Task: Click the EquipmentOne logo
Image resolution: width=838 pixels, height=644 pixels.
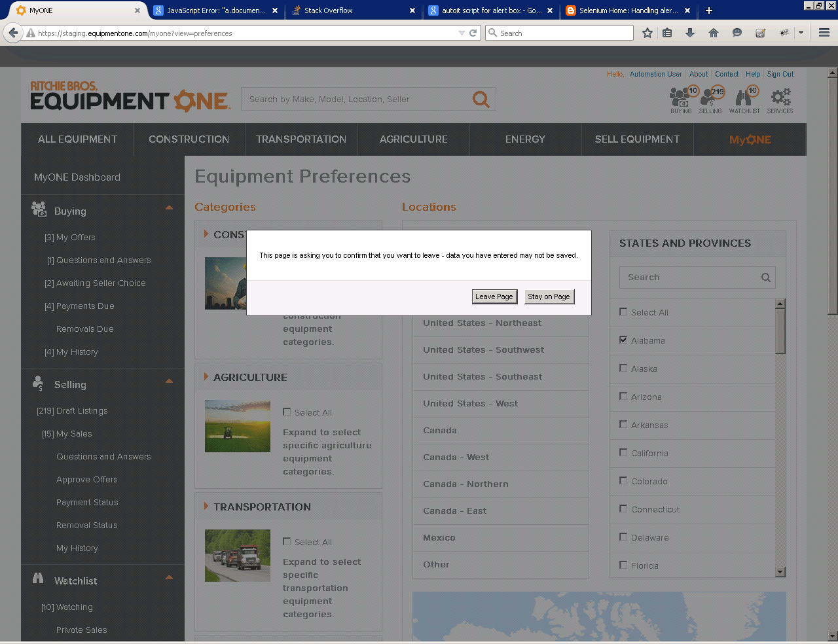Action: pyautogui.click(x=130, y=96)
